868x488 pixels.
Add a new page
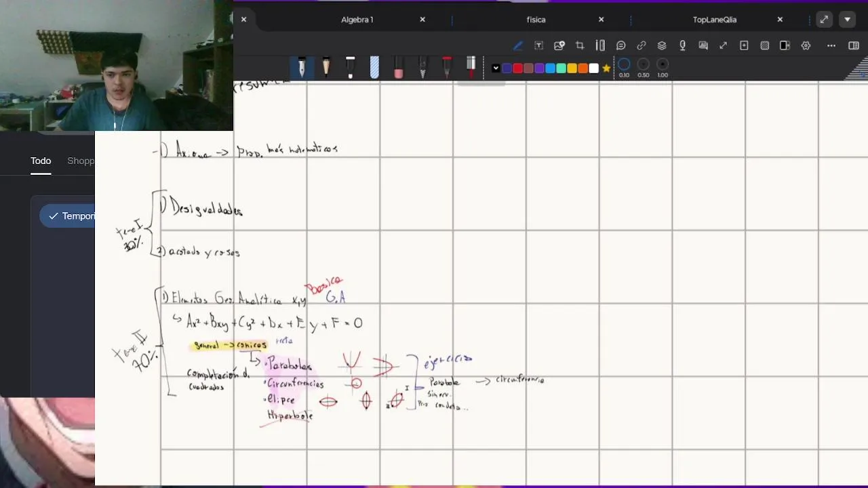pos(744,45)
